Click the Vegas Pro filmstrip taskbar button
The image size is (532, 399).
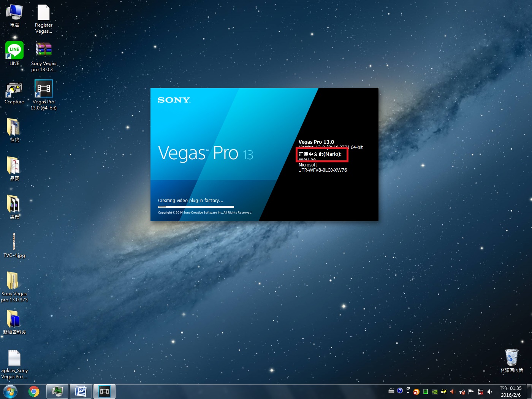[104, 391]
